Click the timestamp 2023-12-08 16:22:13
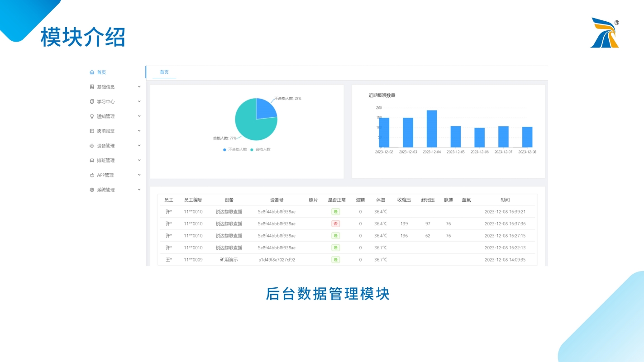 (505, 248)
